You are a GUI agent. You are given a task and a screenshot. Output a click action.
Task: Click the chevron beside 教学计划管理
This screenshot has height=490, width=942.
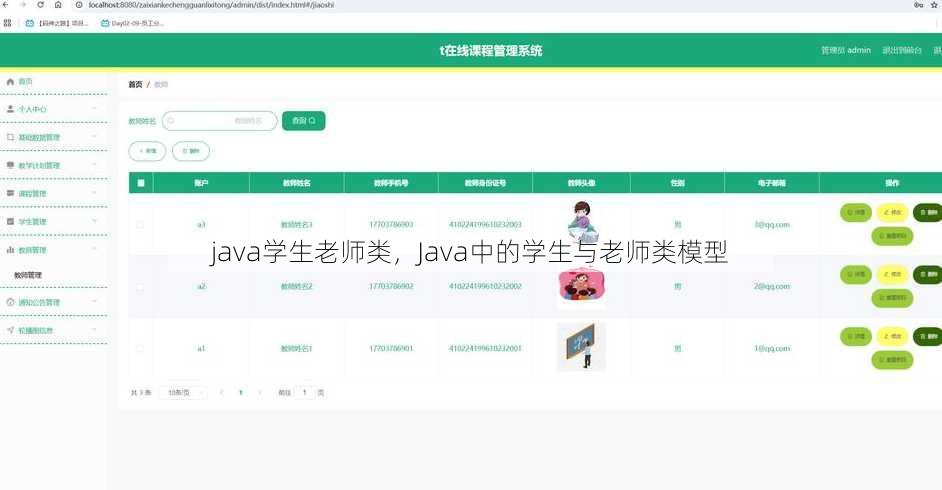pos(94,165)
